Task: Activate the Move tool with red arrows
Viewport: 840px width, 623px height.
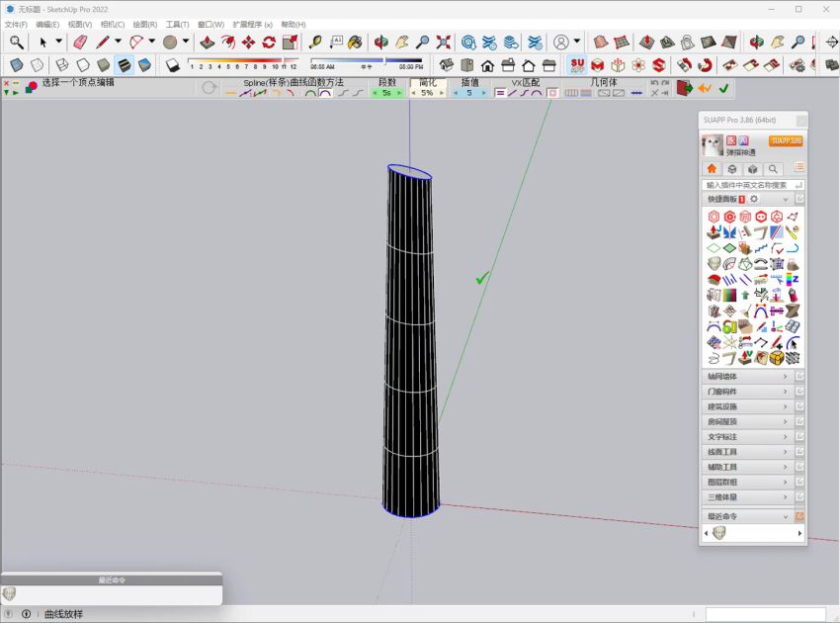Action: coord(249,42)
